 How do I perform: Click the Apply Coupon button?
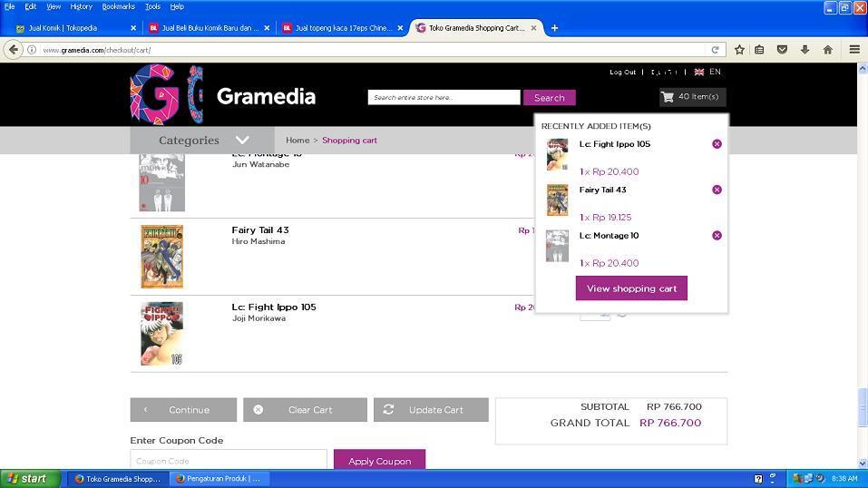click(x=379, y=460)
